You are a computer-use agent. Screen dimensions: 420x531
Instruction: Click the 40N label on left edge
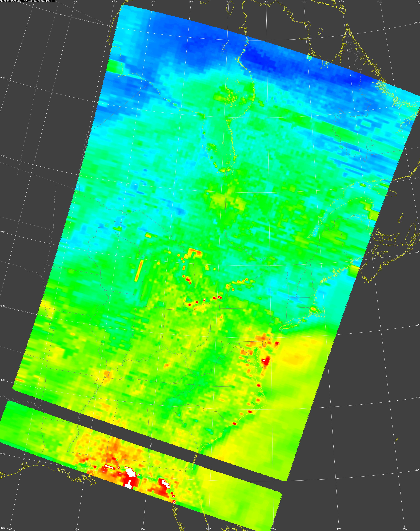pos(2,306)
